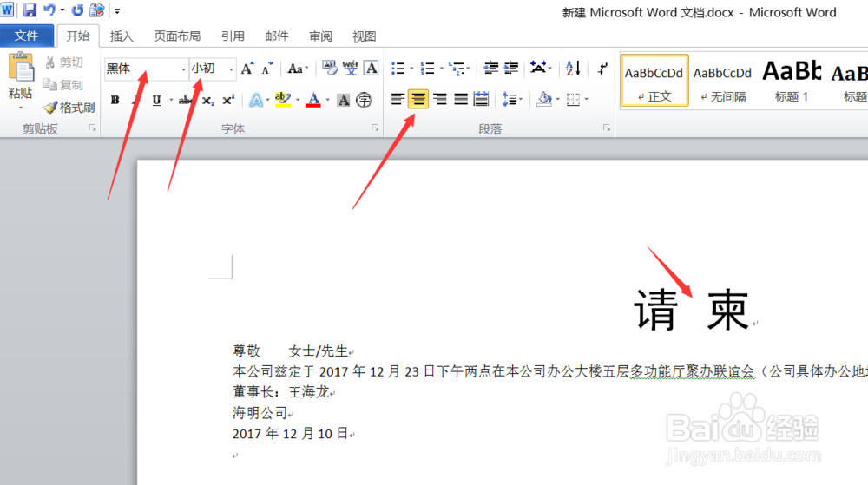Viewport: 868px width, 485px height.
Task: Click the Character Border icon
Action: coord(372,68)
